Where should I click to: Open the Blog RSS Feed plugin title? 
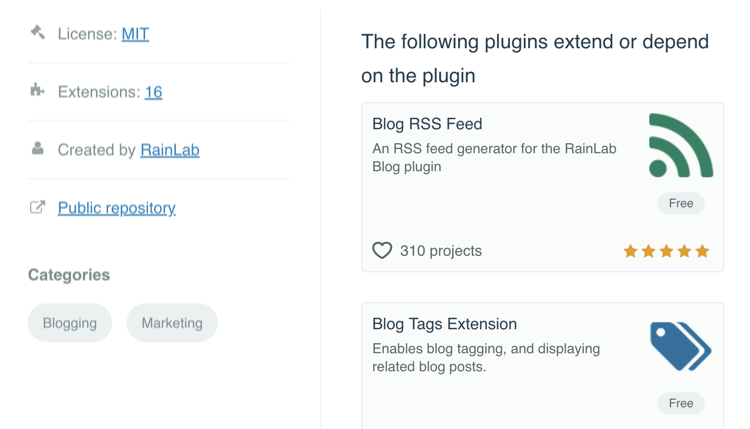tap(427, 124)
